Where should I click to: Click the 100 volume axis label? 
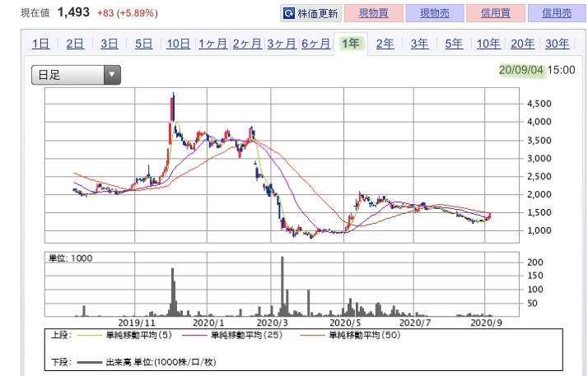click(x=535, y=290)
